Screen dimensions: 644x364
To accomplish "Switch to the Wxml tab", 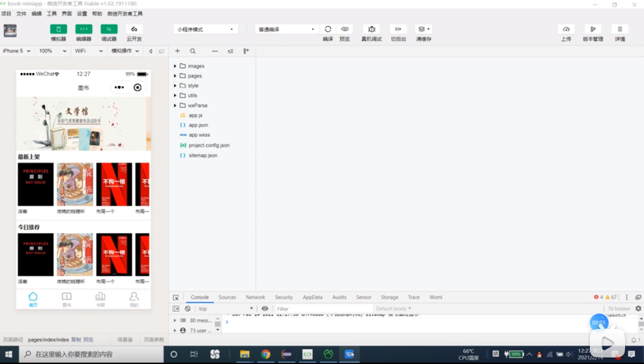I will tap(436, 297).
